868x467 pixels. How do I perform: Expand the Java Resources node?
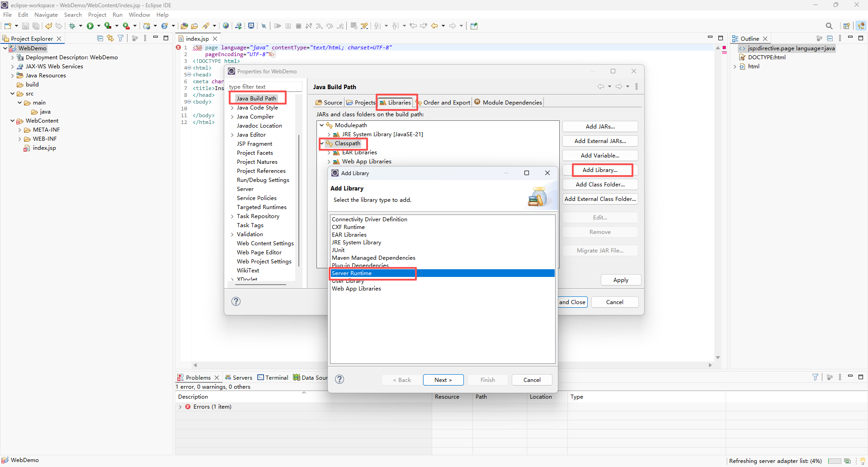[x=12, y=76]
